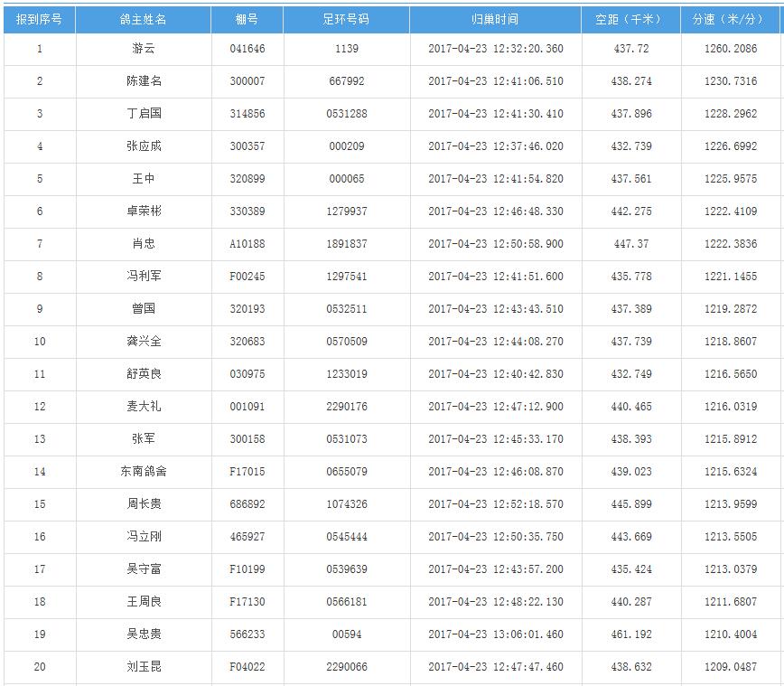This screenshot has width=784, height=686.
Task: Click the 空距（千米） column header
Action: pos(630,19)
